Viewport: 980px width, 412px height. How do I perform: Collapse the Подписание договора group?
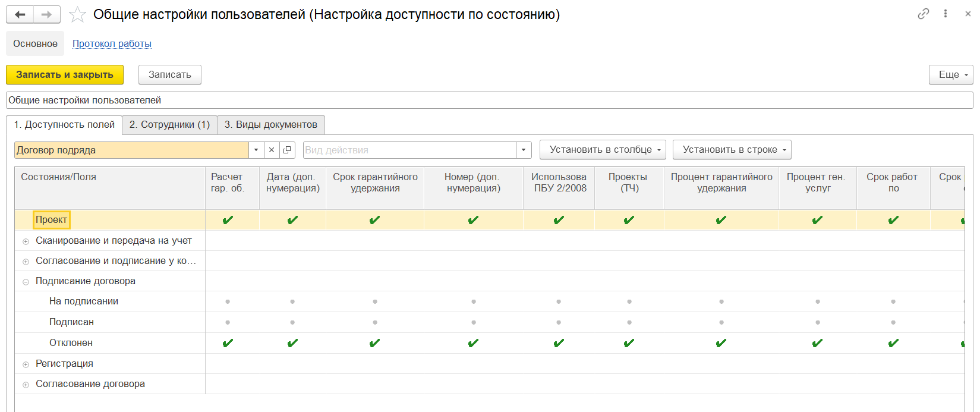(26, 282)
